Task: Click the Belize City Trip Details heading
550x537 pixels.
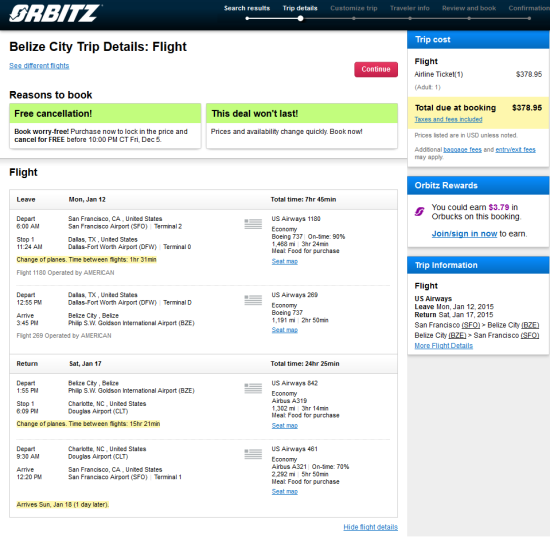Action: coord(98,47)
